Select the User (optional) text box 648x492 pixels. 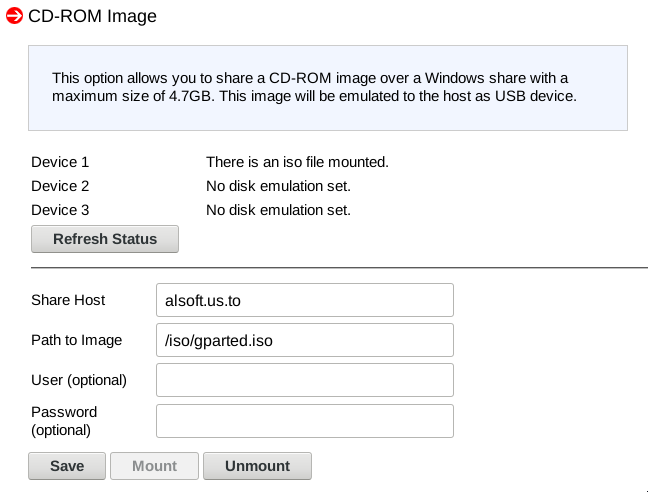[x=304, y=380]
